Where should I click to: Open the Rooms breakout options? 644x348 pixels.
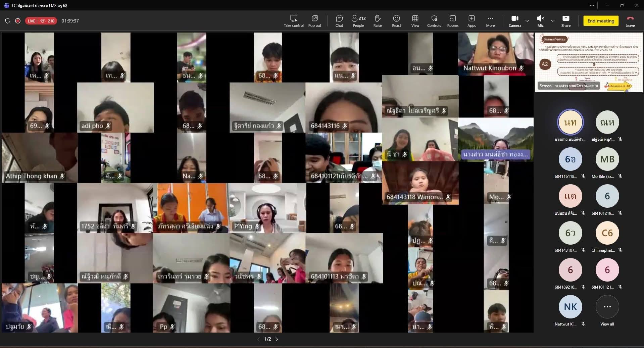click(x=452, y=20)
